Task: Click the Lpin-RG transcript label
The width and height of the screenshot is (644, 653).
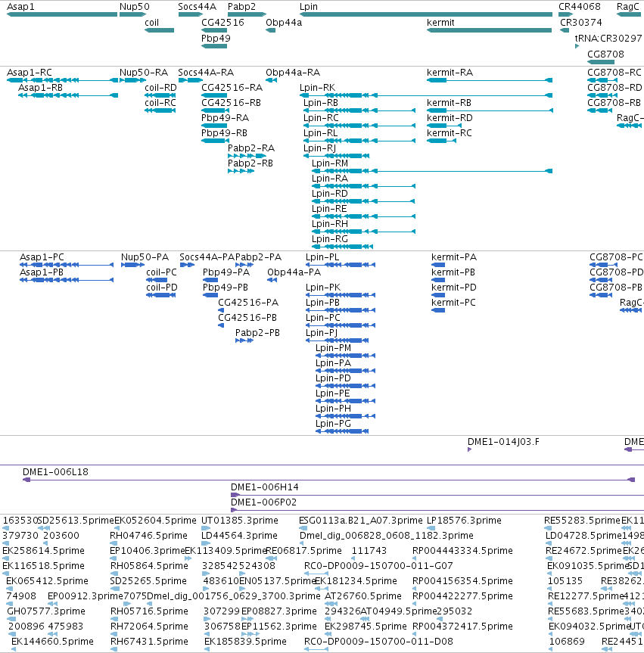Action: 330,239
